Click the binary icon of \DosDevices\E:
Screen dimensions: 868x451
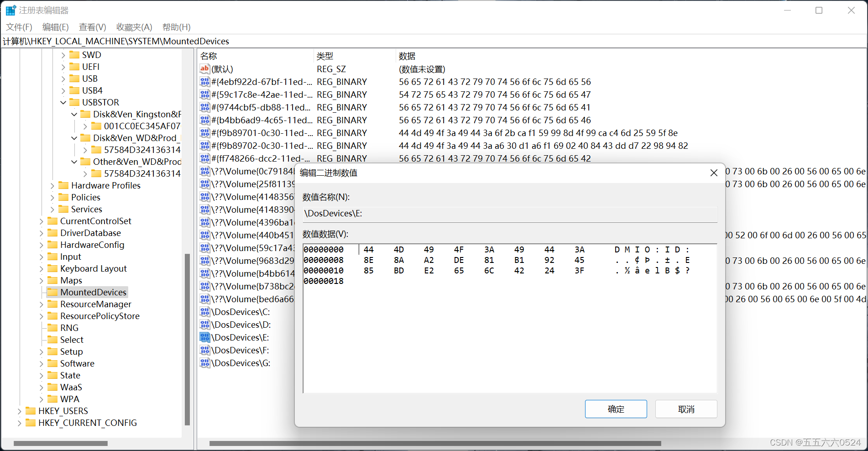pos(205,337)
